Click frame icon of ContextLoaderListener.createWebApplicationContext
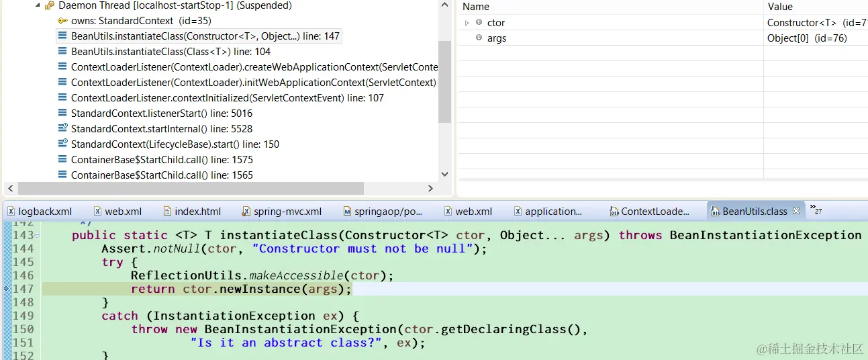 (62, 67)
